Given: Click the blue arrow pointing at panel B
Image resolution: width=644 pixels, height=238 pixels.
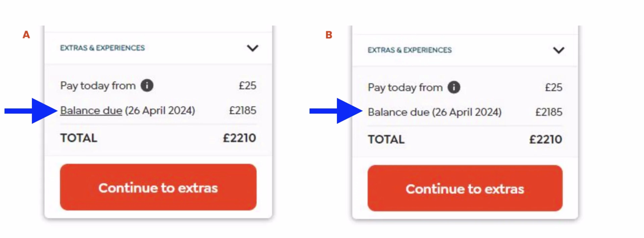Looking at the screenshot, I should pos(336,111).
